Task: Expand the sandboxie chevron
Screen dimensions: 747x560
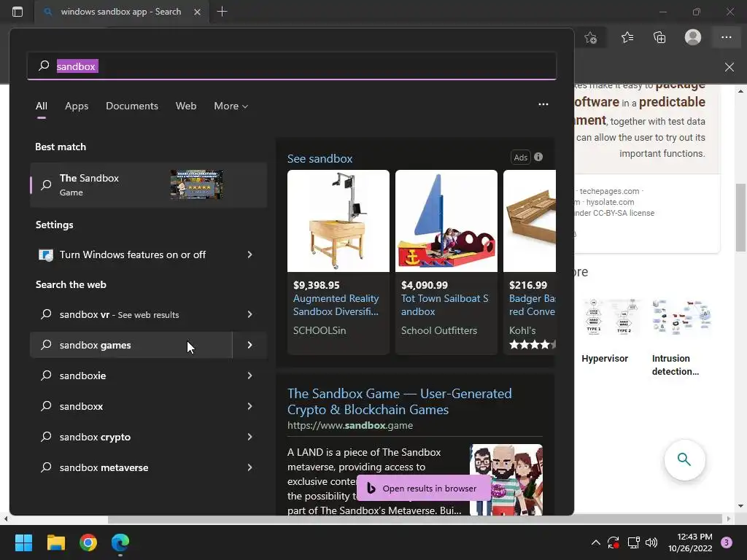Action: point(249,376)
